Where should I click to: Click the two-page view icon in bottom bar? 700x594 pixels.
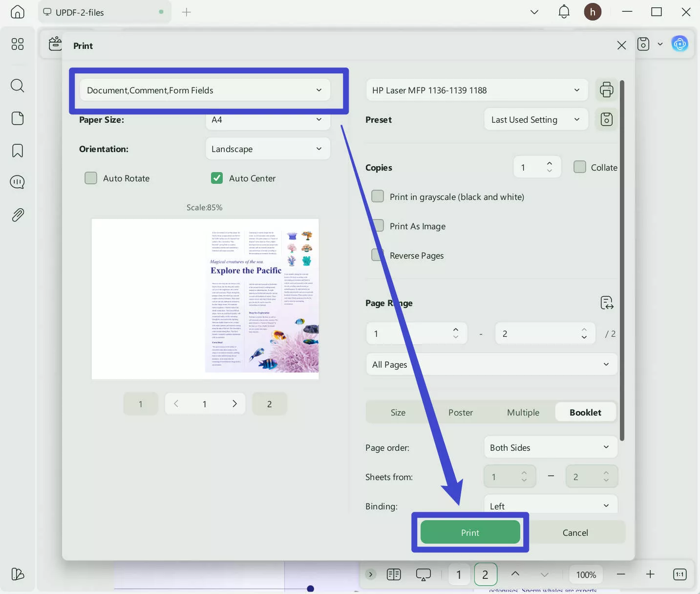pos(394,574)
